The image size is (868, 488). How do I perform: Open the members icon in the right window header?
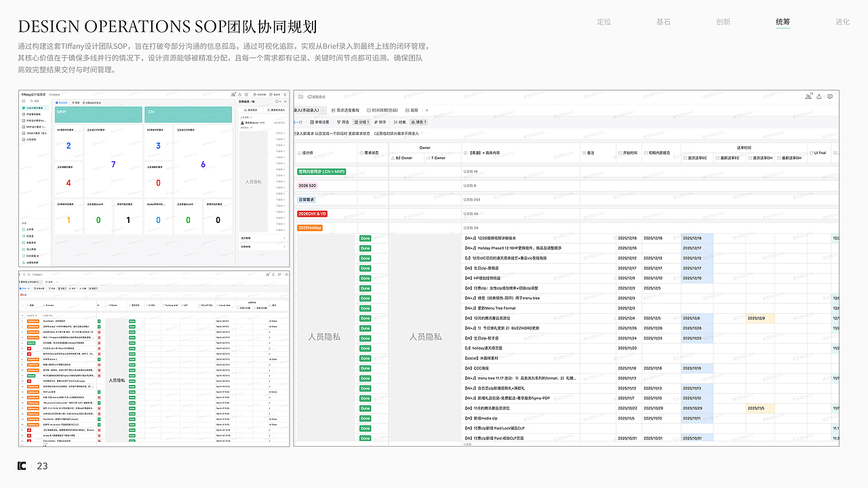(808, 97)
